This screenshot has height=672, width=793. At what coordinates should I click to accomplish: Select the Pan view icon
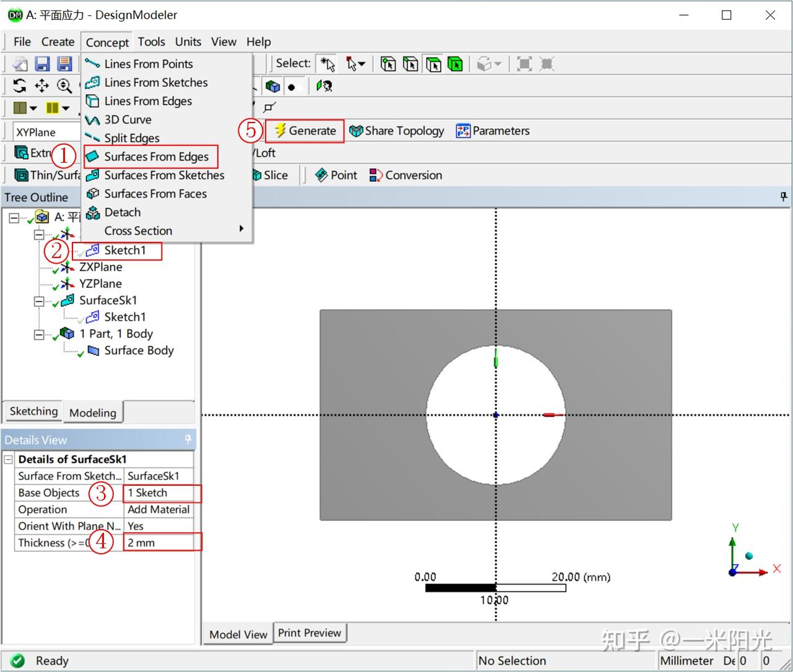point(42,86)
